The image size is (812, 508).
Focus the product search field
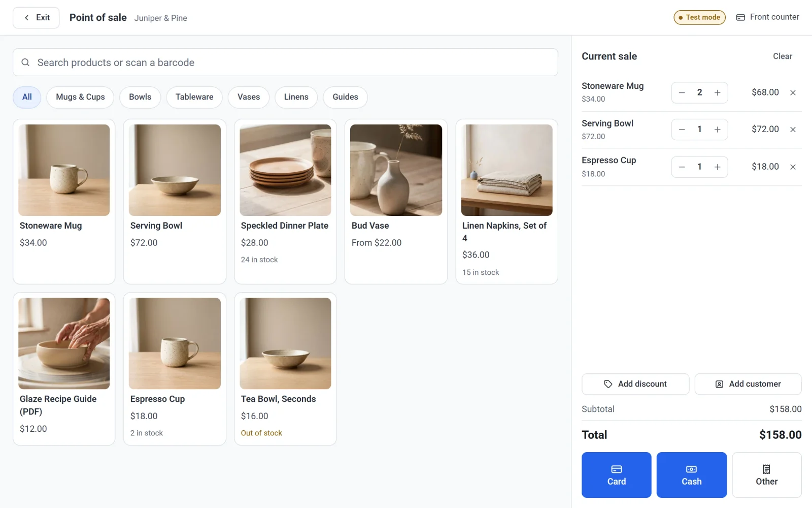pos(285,62)
